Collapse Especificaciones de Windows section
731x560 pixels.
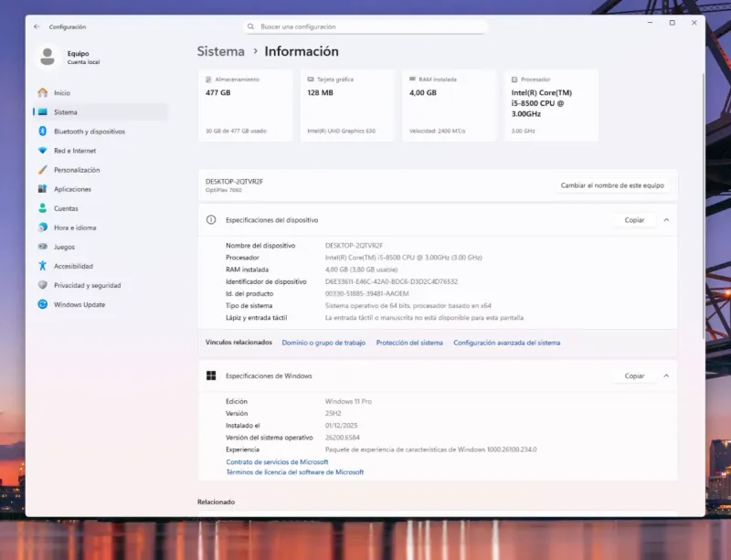click(x=666, y=375)
